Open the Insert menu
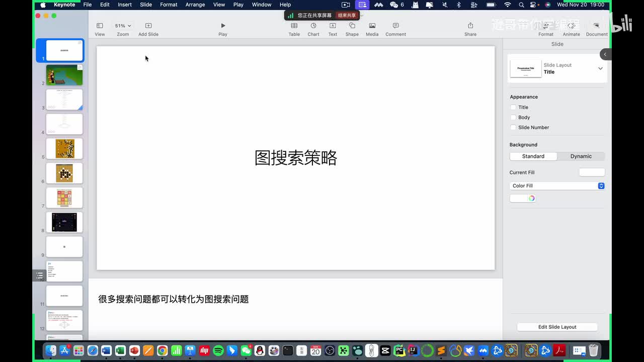 [x=125, y=5]
